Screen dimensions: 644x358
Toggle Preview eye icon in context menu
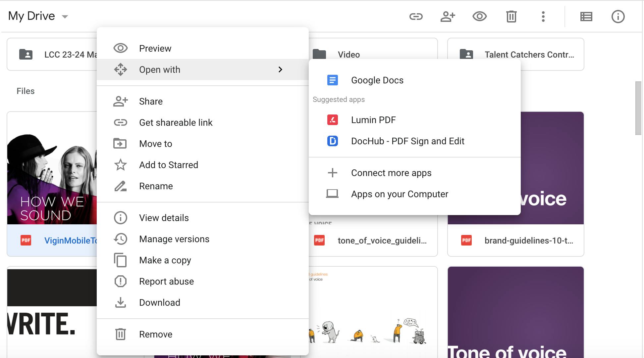point(120,48)
